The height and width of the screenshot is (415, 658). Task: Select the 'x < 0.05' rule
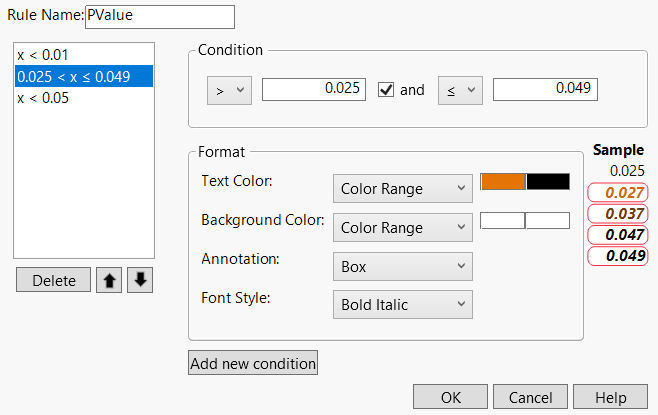43,98
